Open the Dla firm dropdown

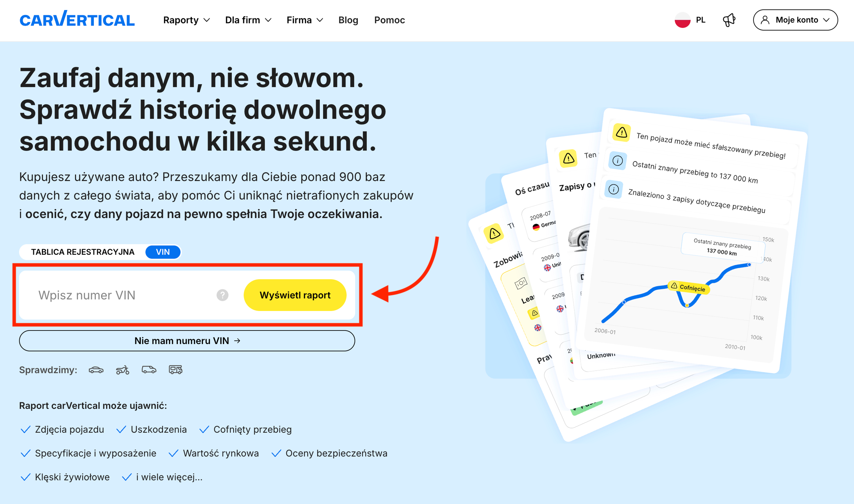coord(248,20)
